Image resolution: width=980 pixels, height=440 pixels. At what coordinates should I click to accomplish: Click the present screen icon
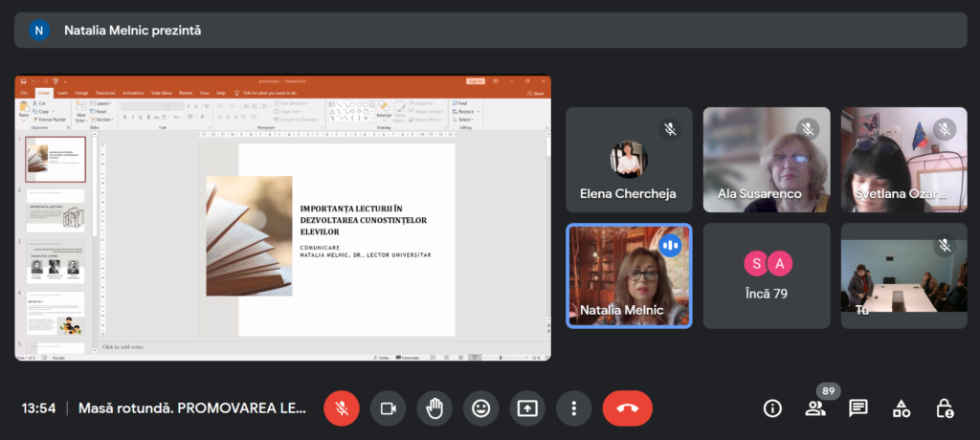527,408
